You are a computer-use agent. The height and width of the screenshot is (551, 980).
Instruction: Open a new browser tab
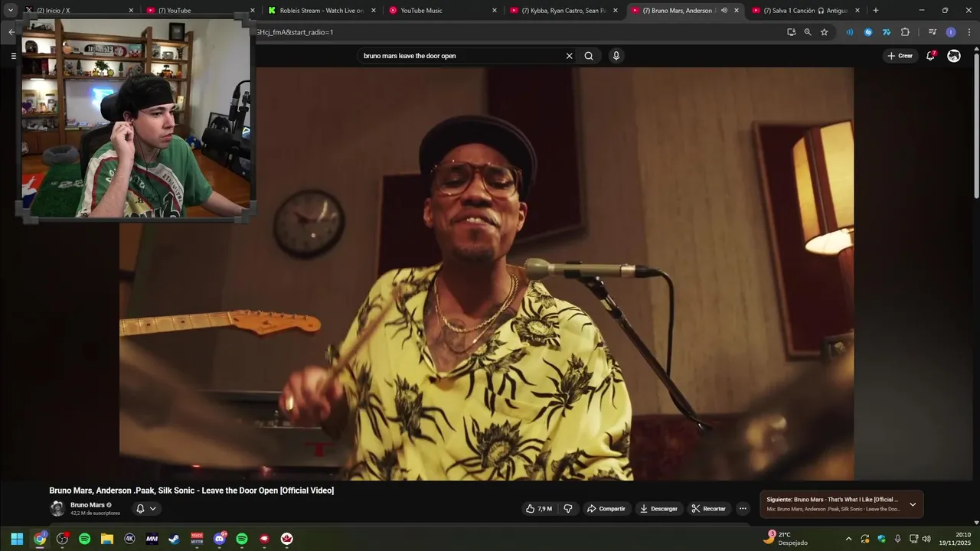[876, 11]
